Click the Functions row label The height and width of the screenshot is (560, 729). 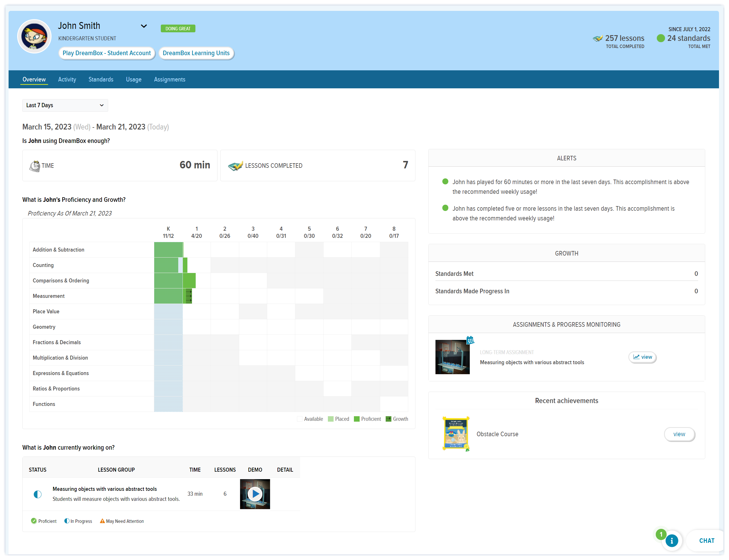44,404
